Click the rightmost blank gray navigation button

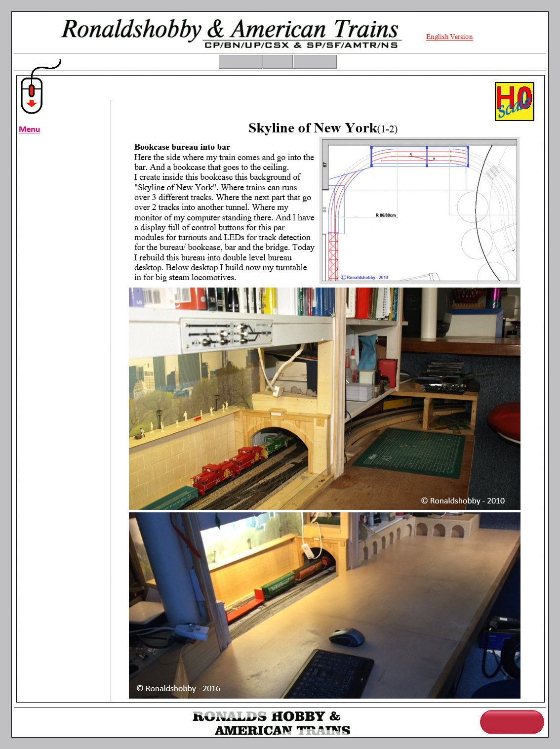(315, 62)
